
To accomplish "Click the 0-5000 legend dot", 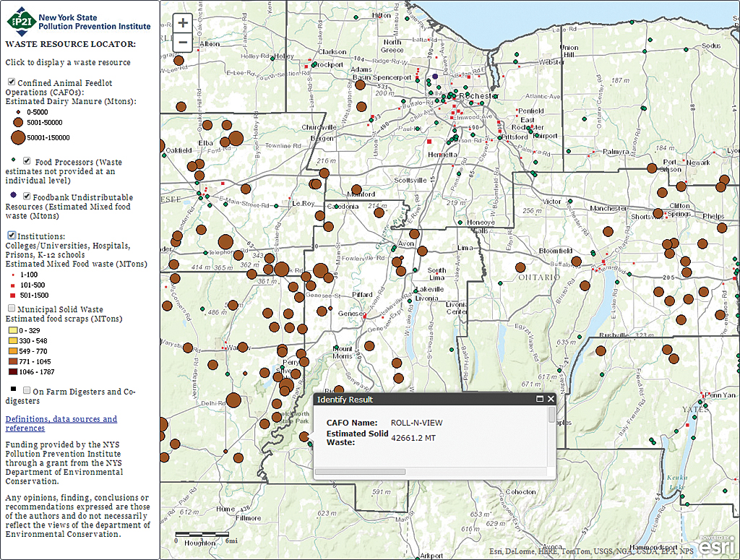I will (18, 112).
